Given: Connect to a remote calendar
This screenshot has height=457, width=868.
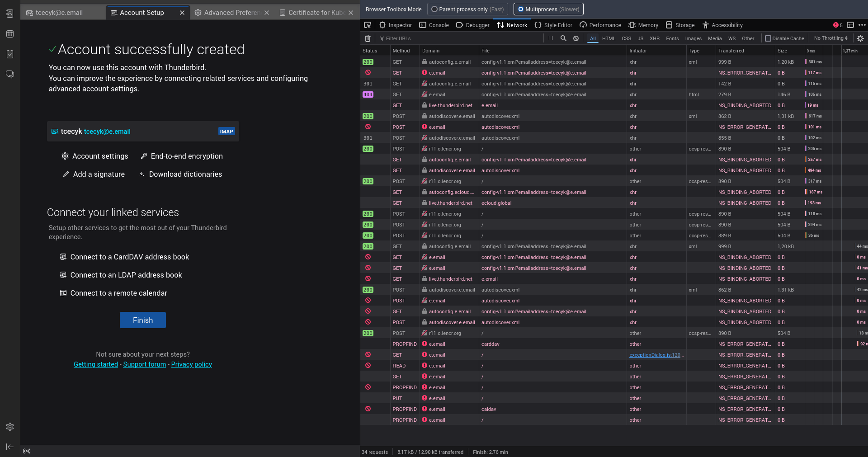Looking at the screenshot, I should [113, 293].
